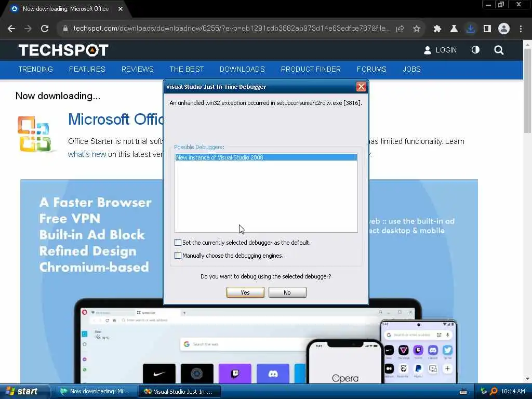
Task: Open Chrome three-dot menu
Action: point(521,29)
